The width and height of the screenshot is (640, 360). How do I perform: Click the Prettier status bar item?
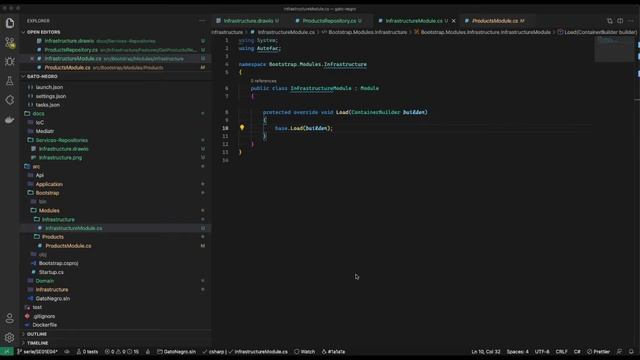point(598,351)
